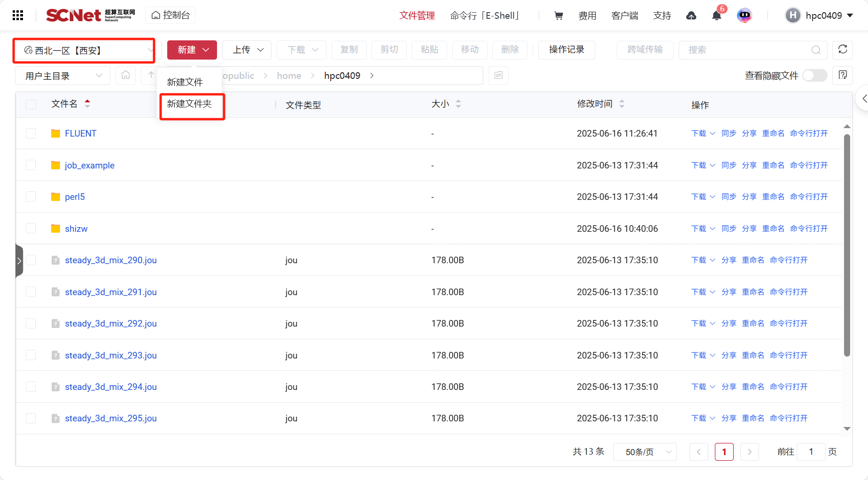Select 新建文件夹 from the menu
This screenshot has width=868, height=480.
[x=190, y=104]
